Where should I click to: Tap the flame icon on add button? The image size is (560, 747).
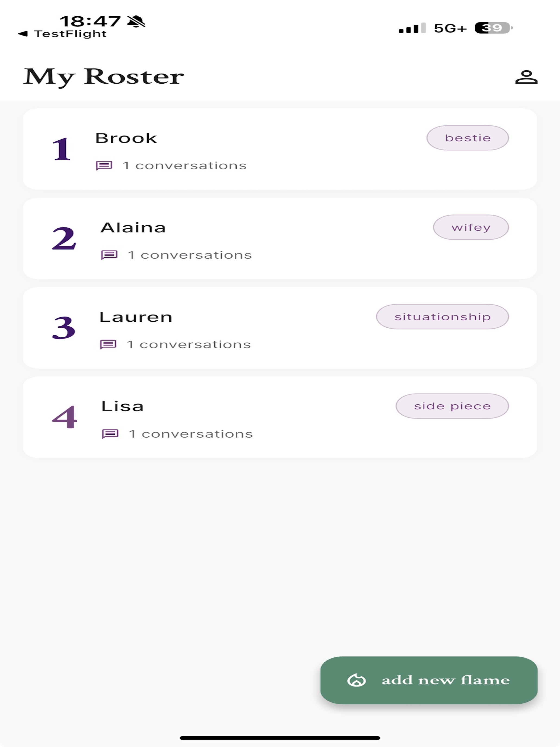coord(357,680)
